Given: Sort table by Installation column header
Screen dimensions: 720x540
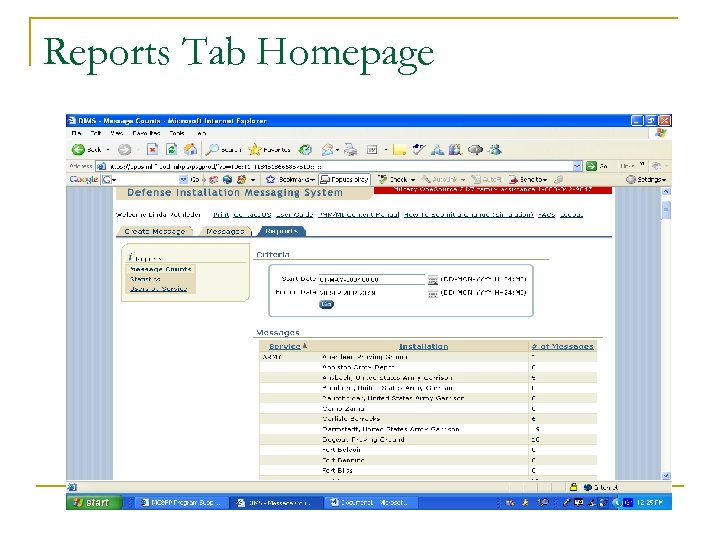Looking at the screenshot, I should [x=423, y=346].
